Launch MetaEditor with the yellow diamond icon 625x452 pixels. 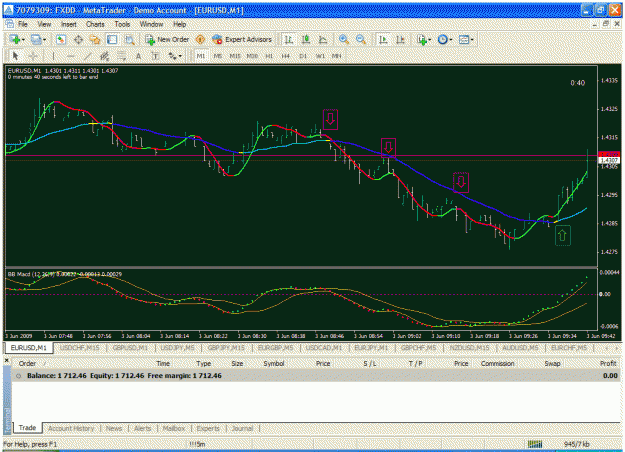coord(200,39)
